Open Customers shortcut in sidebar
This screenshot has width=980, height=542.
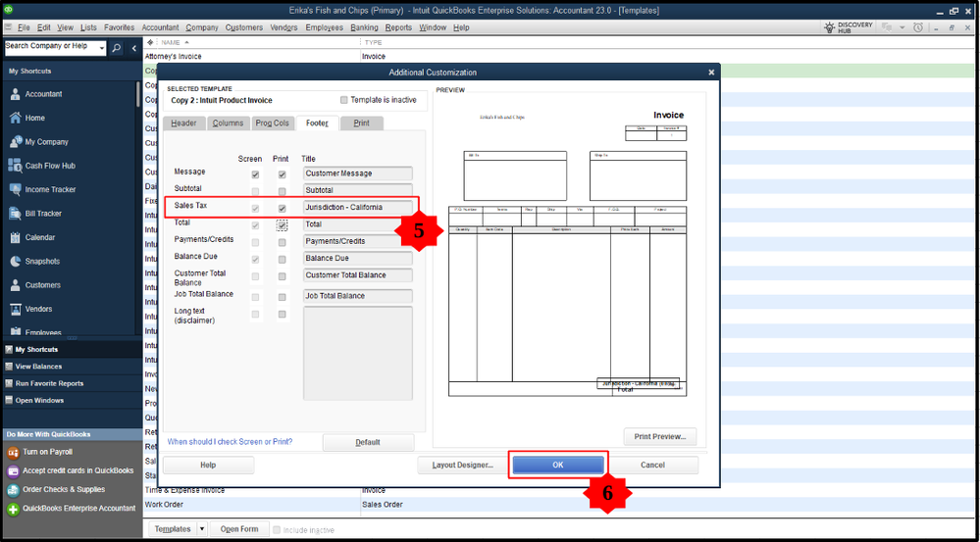pos(42,285)
